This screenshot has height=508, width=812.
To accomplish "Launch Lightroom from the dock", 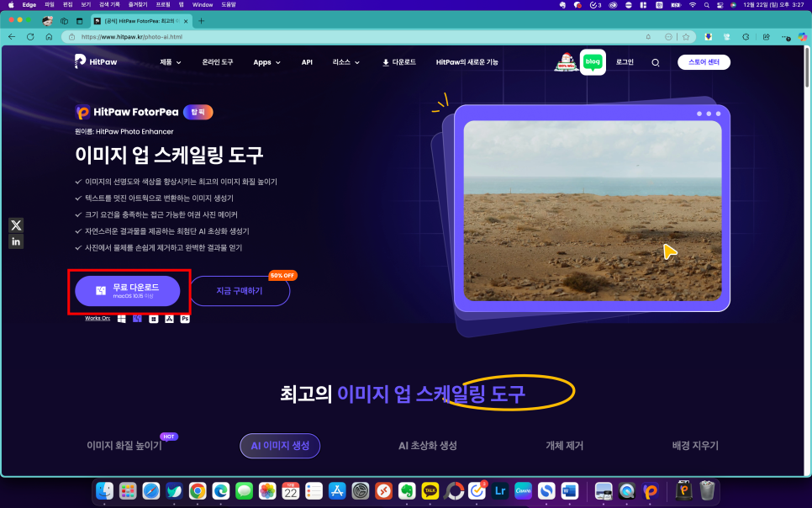I will [500, 490].
